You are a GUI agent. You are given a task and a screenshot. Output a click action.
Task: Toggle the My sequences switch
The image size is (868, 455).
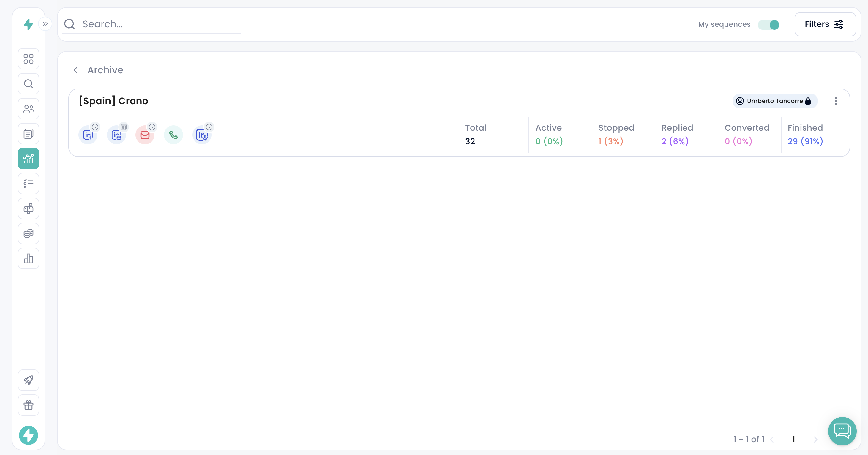tap(768, 25)
